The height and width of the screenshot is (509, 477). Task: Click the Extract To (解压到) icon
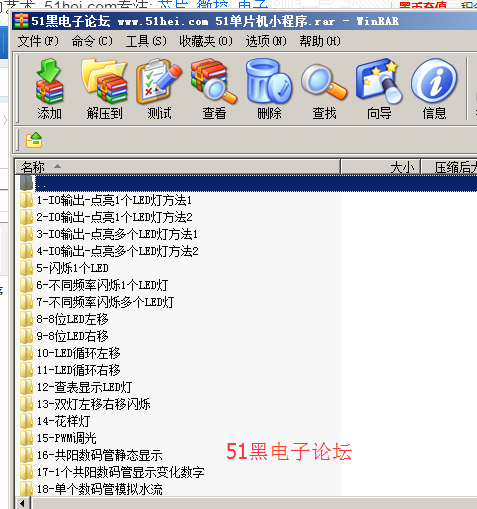(x=104, y=89)
